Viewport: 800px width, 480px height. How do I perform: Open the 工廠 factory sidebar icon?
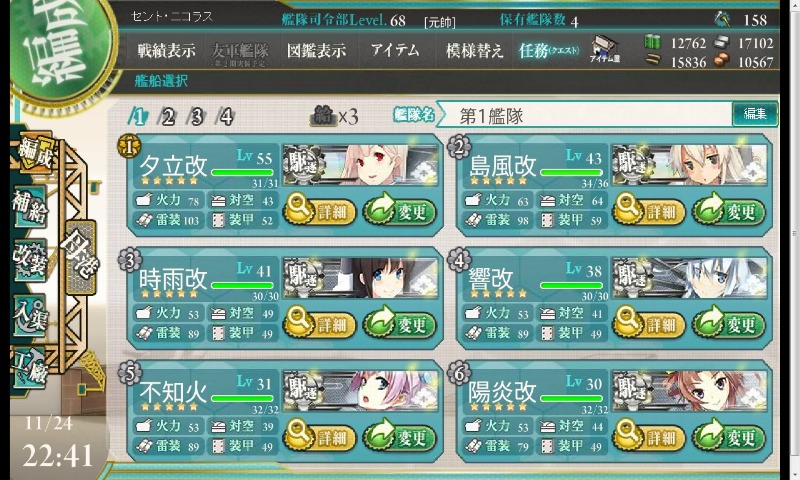(x=31, y=369)
